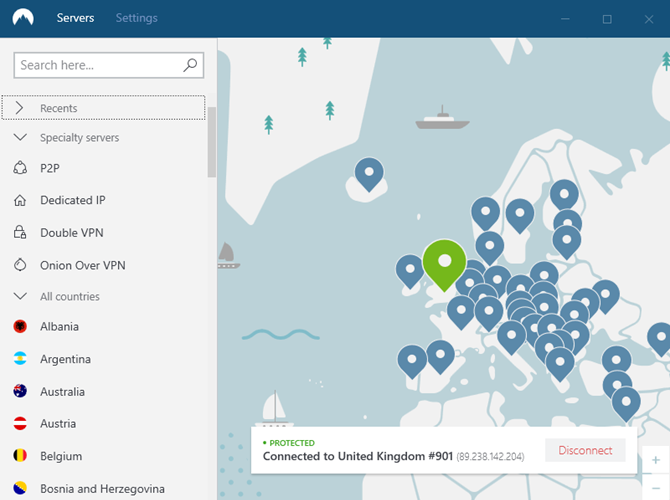Click the Belgium flag icon
The height and width of the screenshot is (500, 670).
[x=20, y=456]
